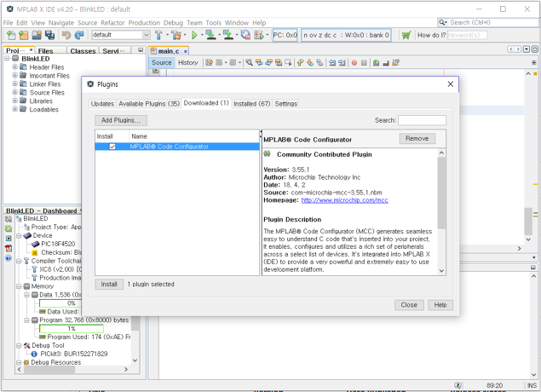Collapse the Device node in dashboard
The height and width of the screenshot is (392, 541).
pyautogui.click(x=19, y=236)
